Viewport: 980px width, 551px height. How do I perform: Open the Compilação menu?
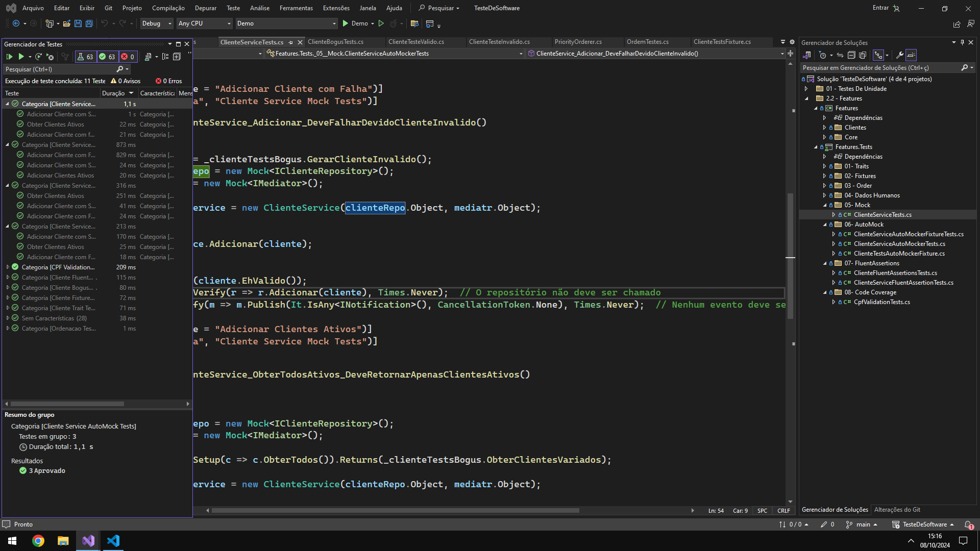tap(168, 8)
